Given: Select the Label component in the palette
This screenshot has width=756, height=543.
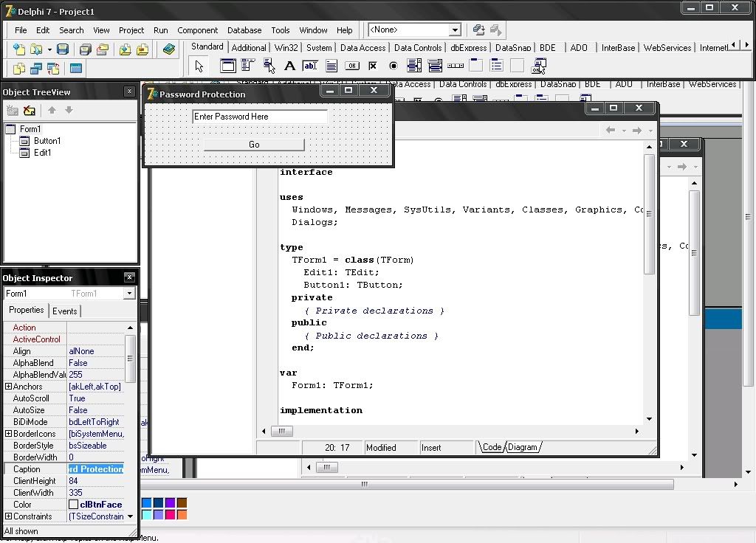Looking at the screenshot, I should point(289,66).
